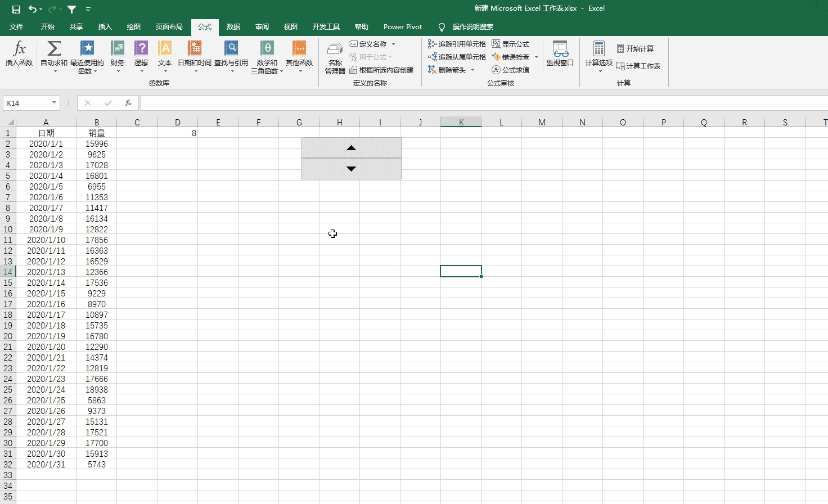Open customize quick access toolbar dropdown

(x=88, y=9)
